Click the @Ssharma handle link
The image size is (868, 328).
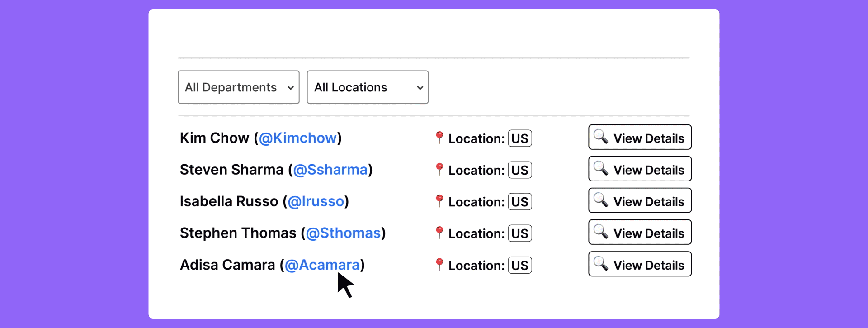(331, 169)
